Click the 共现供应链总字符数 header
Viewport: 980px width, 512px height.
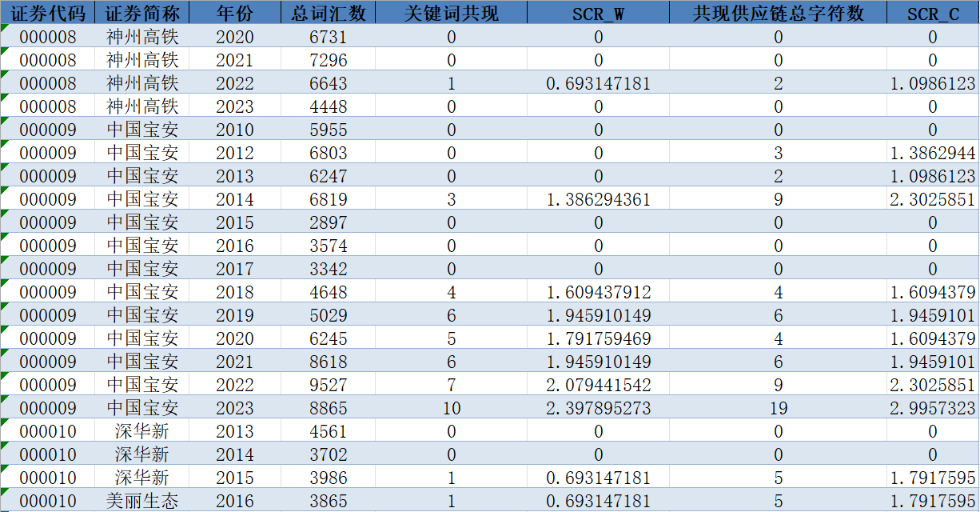tap(778, 13)
